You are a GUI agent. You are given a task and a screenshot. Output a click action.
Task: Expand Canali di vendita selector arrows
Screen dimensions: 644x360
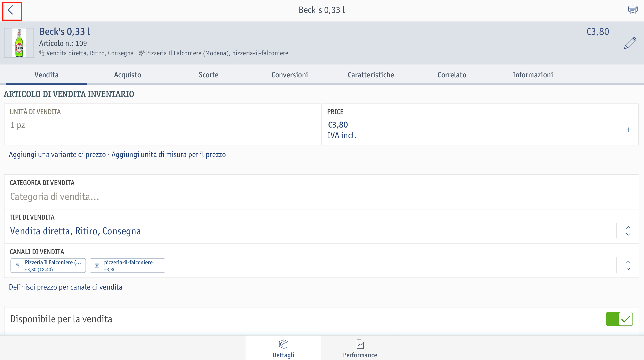pos(628,265)
